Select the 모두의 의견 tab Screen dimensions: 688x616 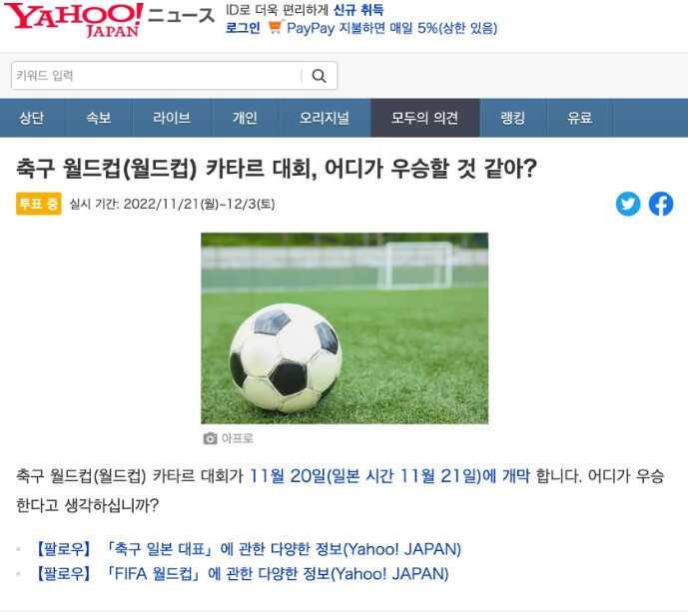tap(425, 118)
